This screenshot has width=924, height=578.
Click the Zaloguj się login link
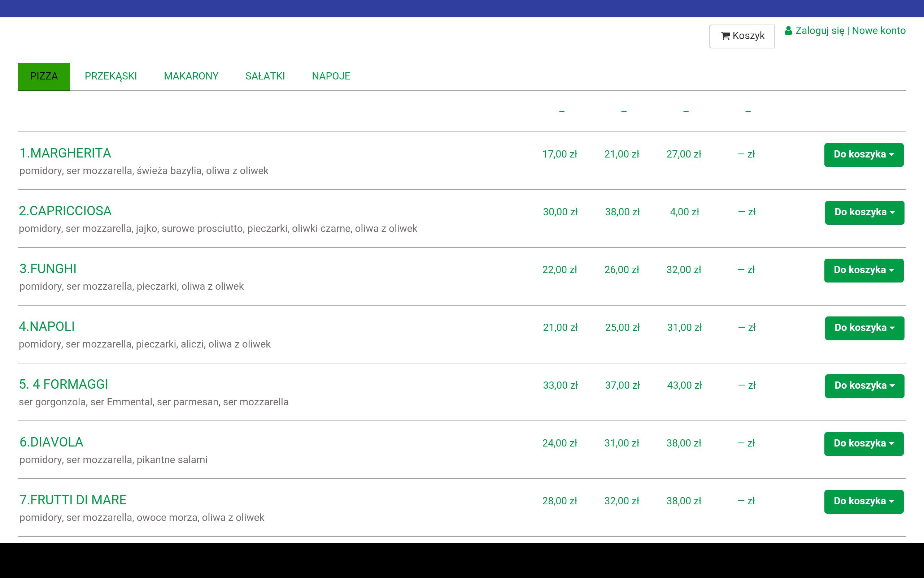click(x=820, y=31)
